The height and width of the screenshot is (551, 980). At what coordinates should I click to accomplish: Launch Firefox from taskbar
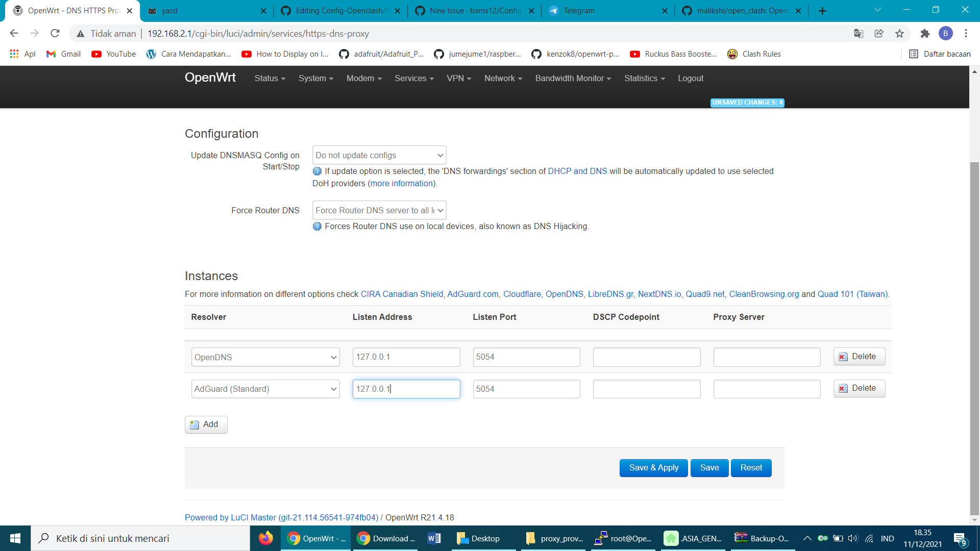(265, 538)
